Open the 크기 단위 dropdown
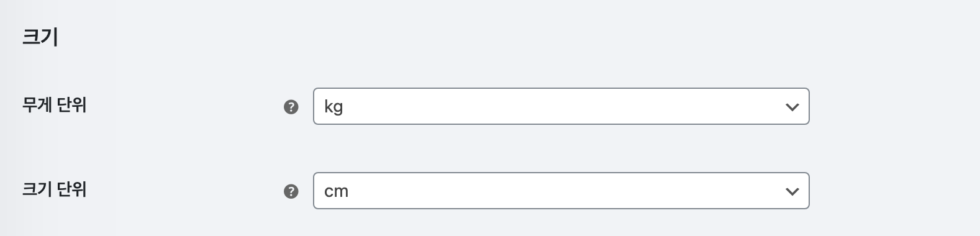 561,191
